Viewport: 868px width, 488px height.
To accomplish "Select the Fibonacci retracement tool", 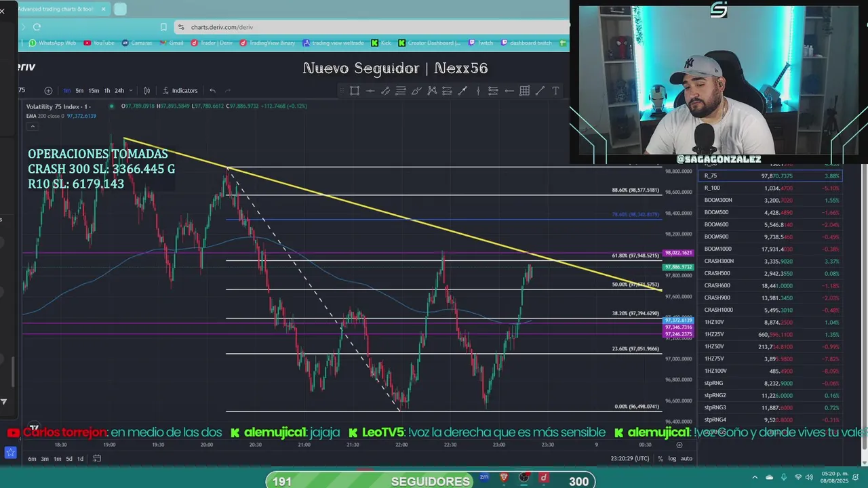I will click(401, 90).
